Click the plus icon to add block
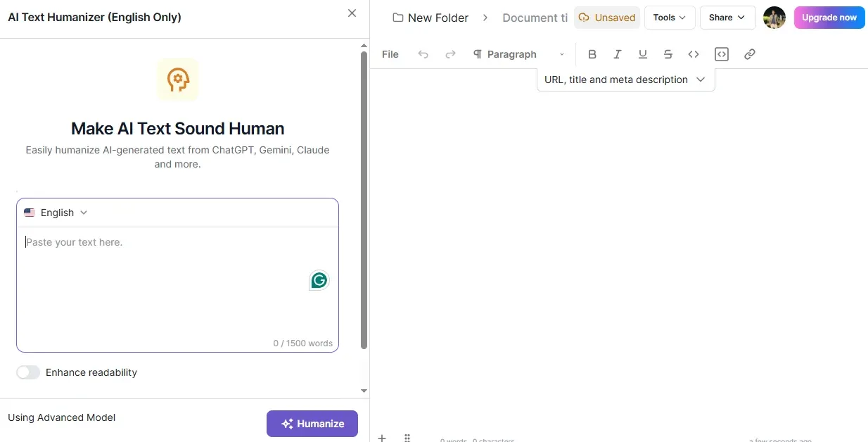868x442 pixels. point(382,438)
